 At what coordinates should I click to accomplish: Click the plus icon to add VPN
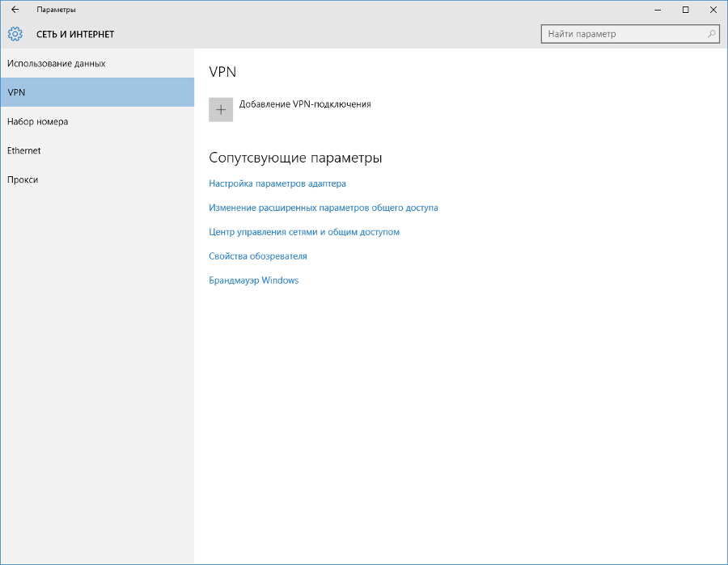pyautogui.click(x=221, y=110)
